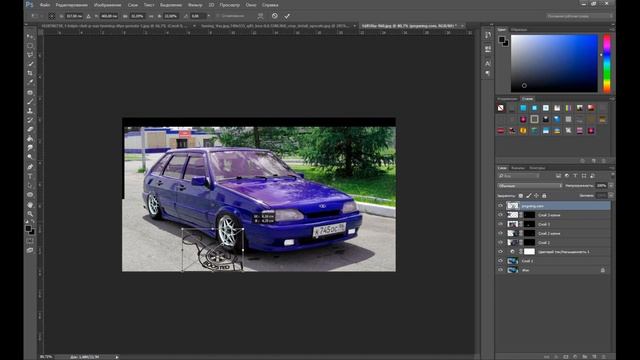The width and height of the screenshot is (640, 360).
Task: Open the layer fill arrow
Action: (611, 196)
